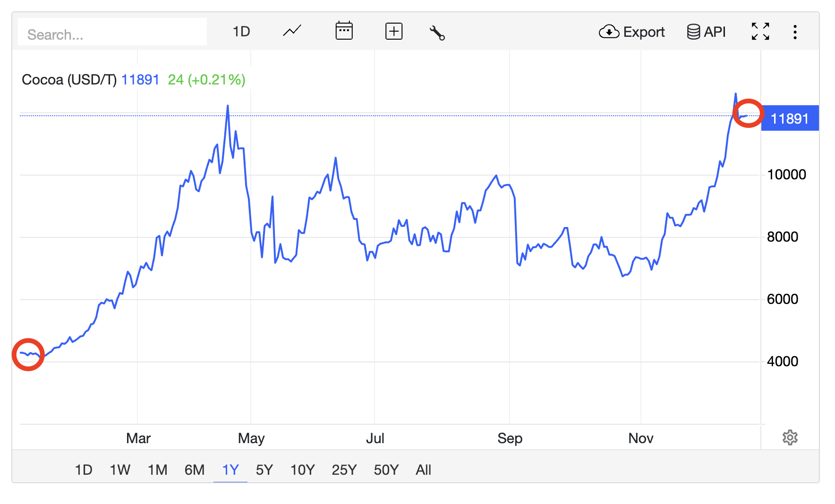Click the Search input field
Screen dimensions: 835x504
point(112,32)
